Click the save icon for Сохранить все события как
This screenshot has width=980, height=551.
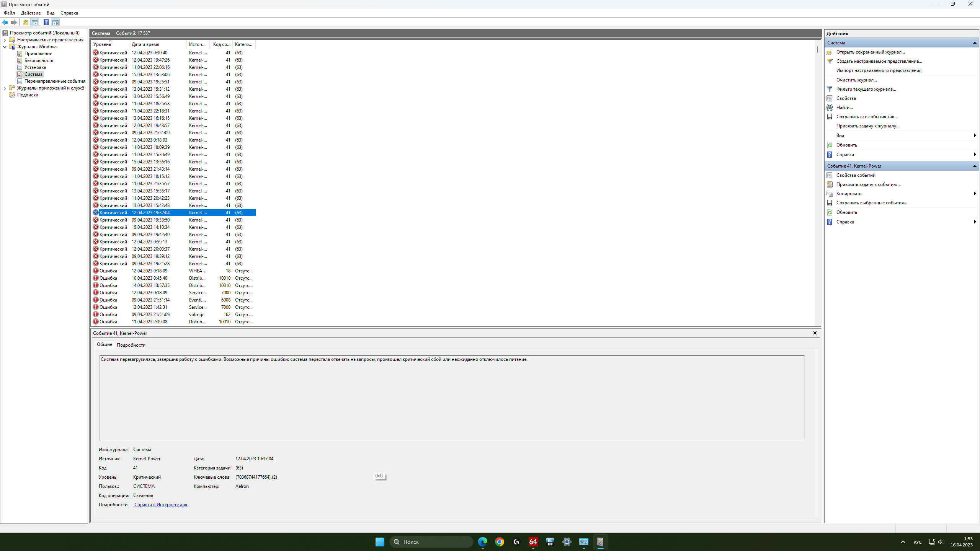[830, 117]
